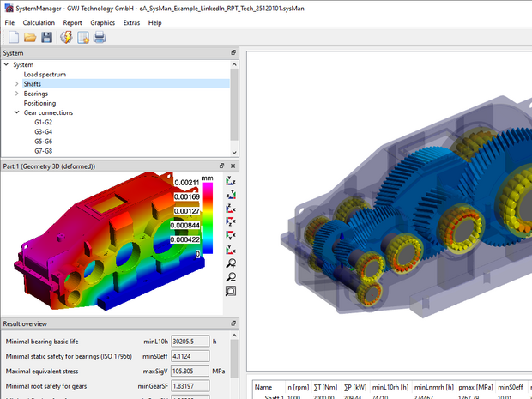Zoom out with the minus magnifier icon
The image size is (532, 399).
pos(230,277)
